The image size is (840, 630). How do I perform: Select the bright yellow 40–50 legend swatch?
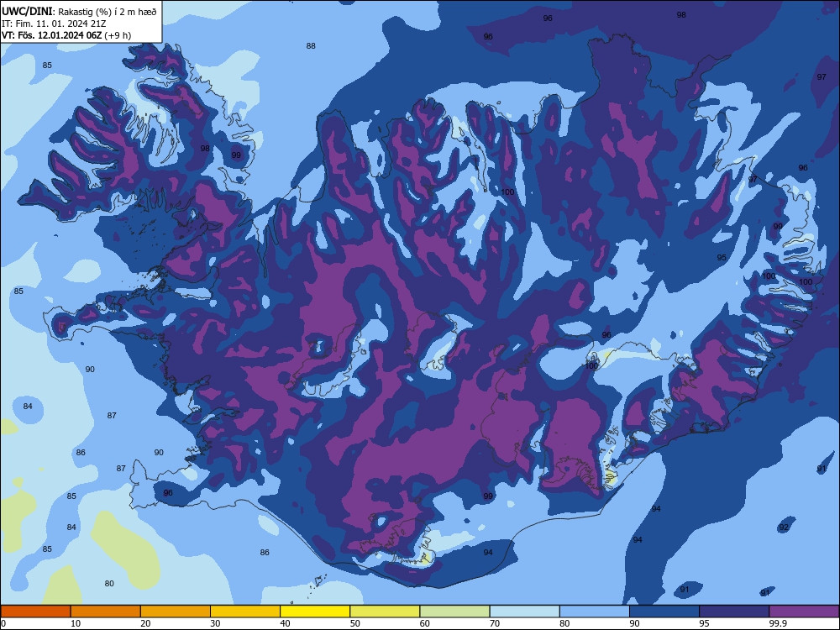click(x=315, y=612)
